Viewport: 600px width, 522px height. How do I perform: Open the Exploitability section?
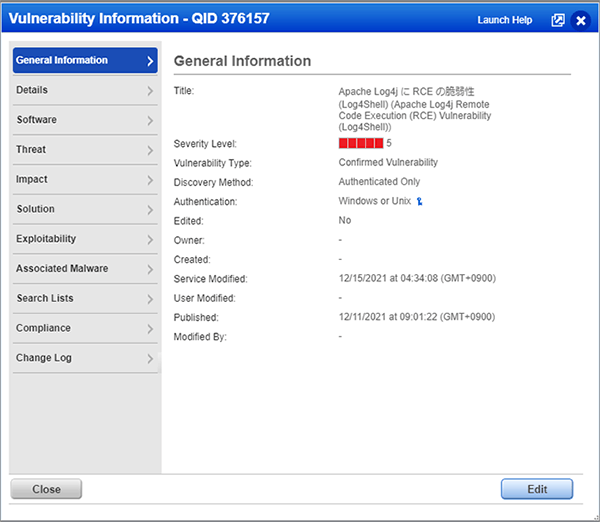85,239
